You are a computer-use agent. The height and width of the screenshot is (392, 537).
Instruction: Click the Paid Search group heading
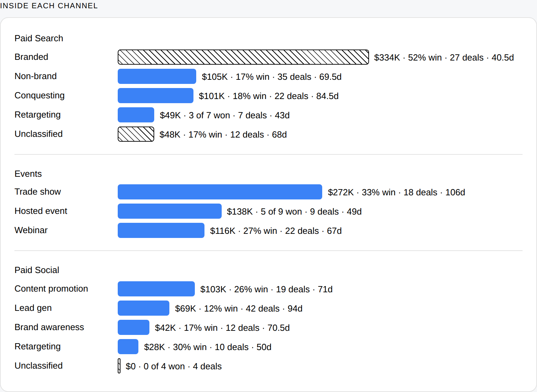[39, 38]
